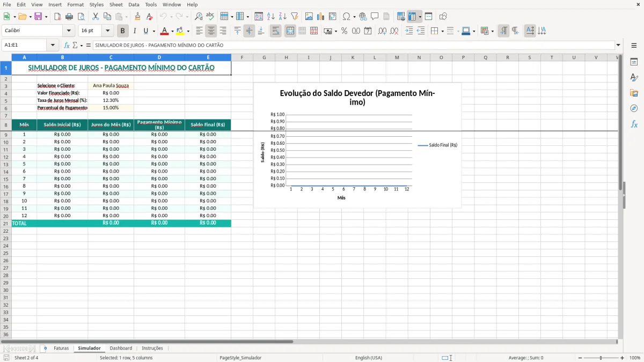Viewport: 644px width, 362px height.
Task: Toggle Bold formatting
Action: 123,31
